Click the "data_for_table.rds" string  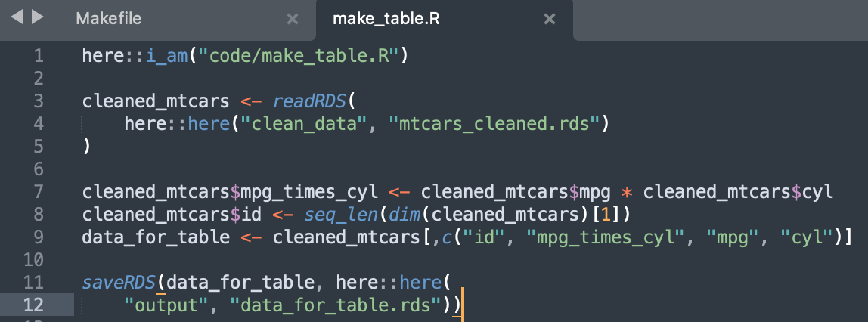pos(336,305)
